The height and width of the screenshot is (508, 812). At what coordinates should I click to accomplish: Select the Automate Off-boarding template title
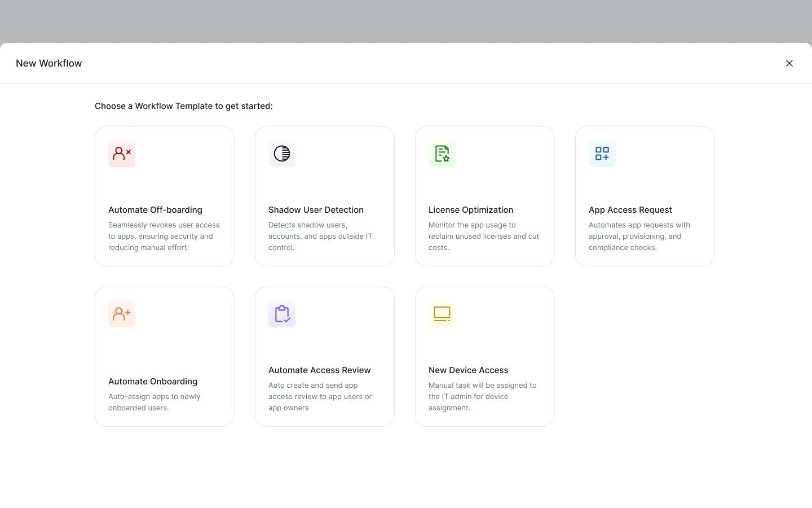pyautogui.click(x=155, y=210)
